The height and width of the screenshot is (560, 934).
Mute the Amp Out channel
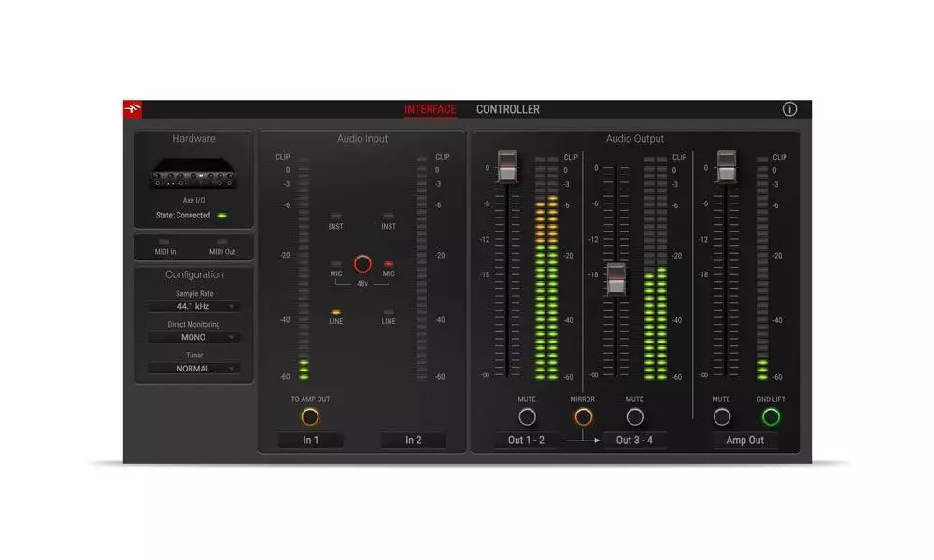(x=721, y=416)
